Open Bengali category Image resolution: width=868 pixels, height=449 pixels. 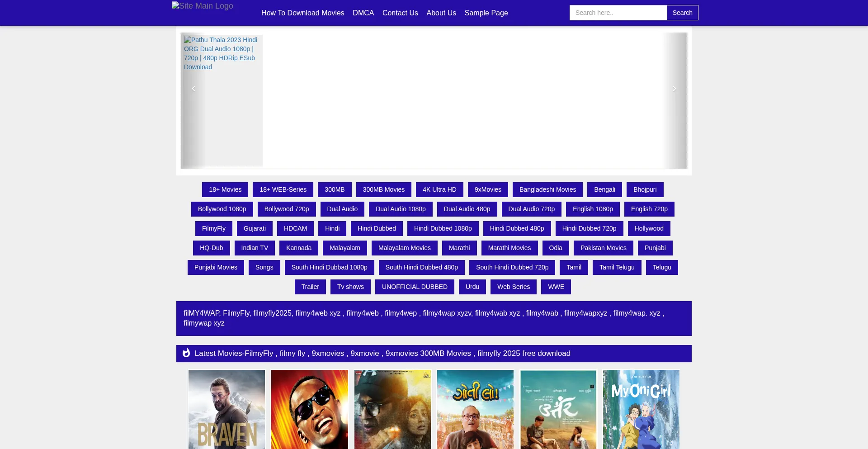pos(604,190)
